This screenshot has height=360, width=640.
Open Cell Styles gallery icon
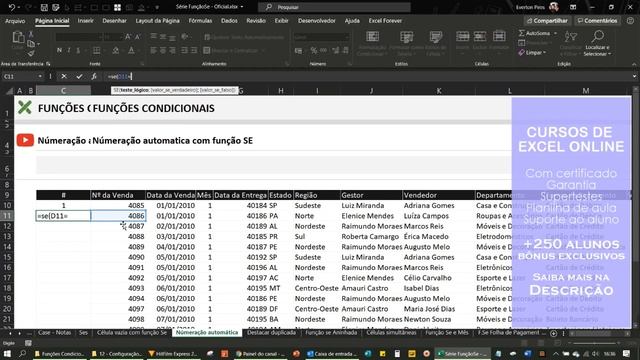pos(436,37)
